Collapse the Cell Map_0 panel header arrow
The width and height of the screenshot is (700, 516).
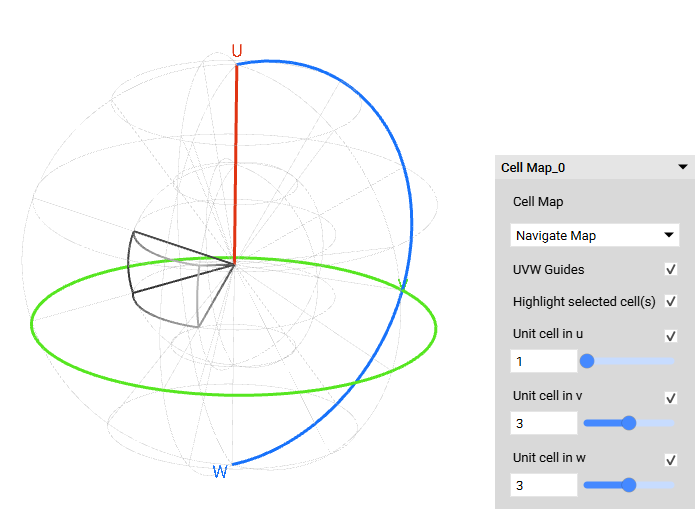(682, 167)
